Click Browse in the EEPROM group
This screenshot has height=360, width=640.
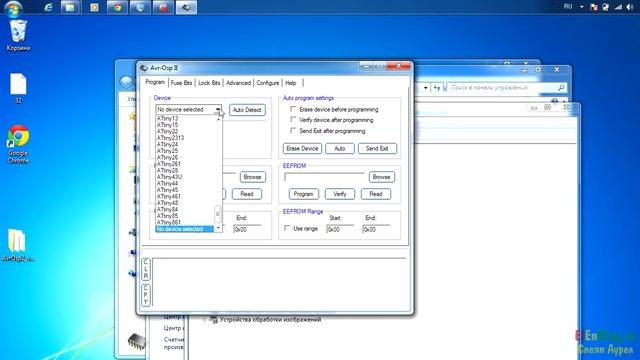pos(382,177)
